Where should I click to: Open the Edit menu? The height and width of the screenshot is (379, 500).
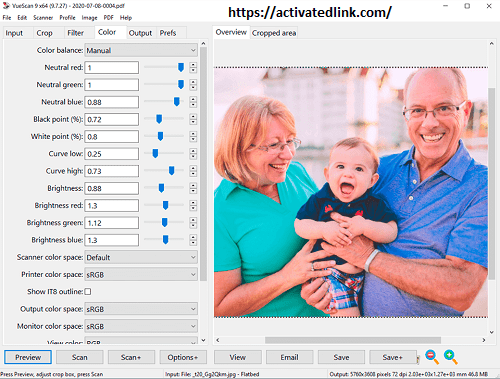coord(22,18)
